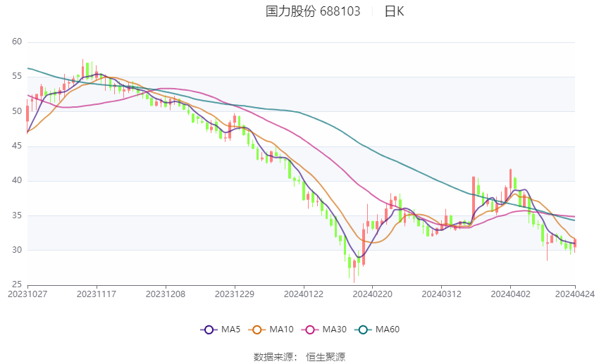Click the 60 price label on the y-axis

coord(17,42)
